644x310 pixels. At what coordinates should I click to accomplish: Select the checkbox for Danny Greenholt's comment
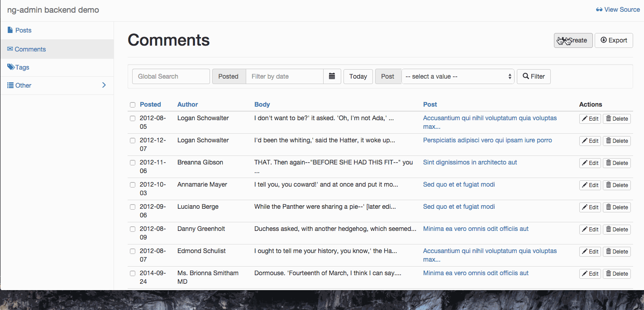[133, 229]
